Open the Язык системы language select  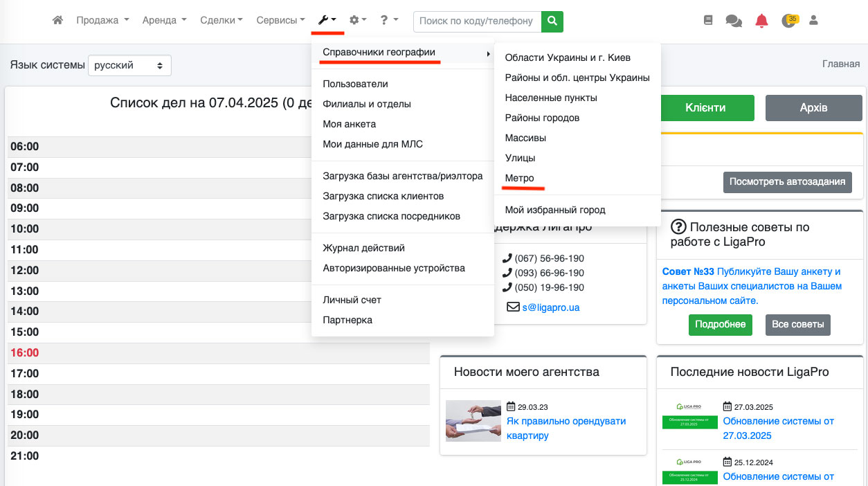click(129, 65)
